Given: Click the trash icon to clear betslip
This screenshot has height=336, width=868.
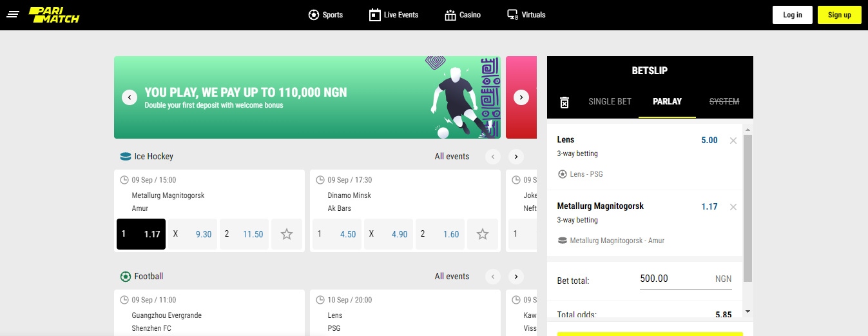Looking at the screenshot, I should 564,102.
